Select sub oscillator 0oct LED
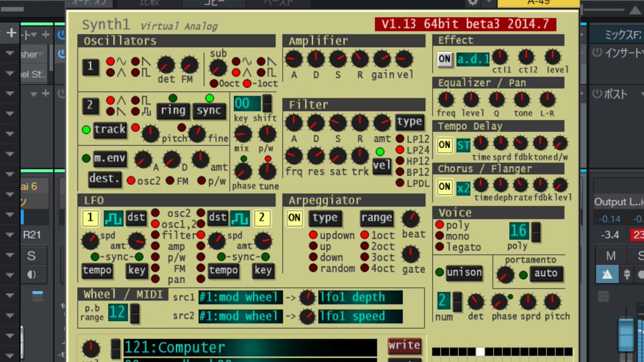Screen dimensions: 644x362 click(214, 84)
